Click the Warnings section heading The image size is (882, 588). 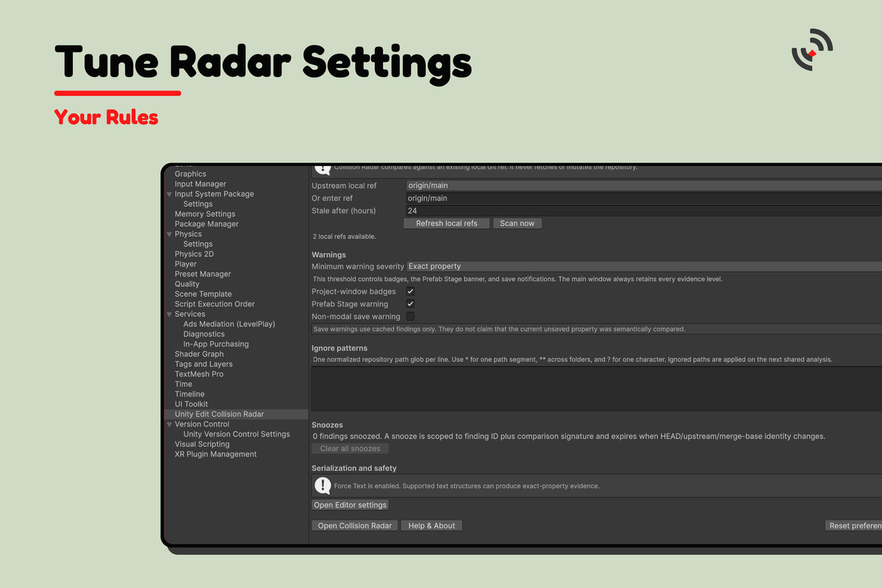coord(329,255)
